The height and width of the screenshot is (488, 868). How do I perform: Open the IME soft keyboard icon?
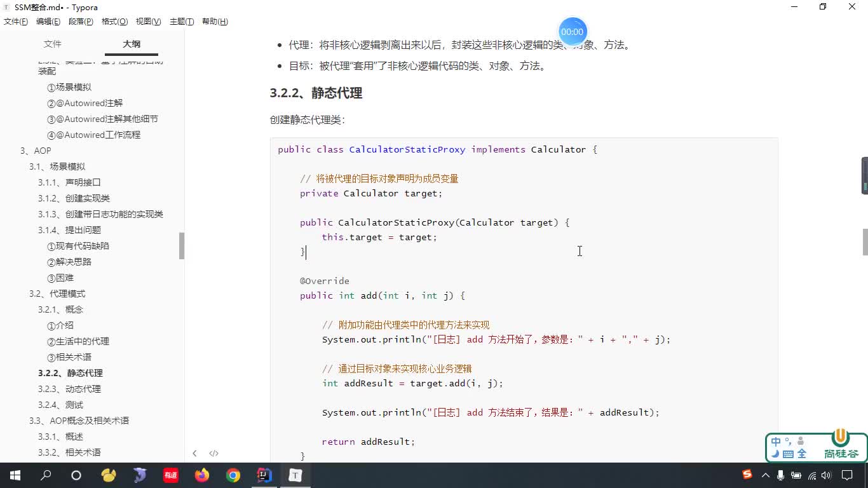pos(789,454)
